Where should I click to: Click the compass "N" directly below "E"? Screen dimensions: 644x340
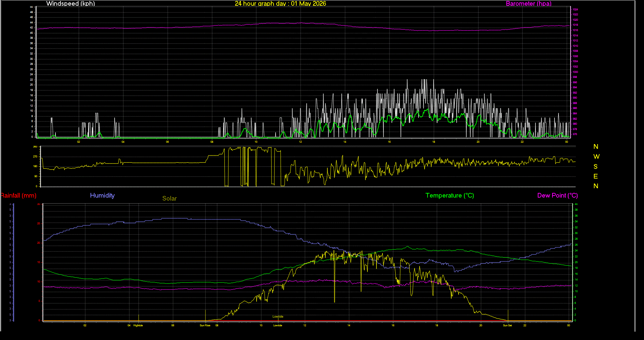tap(596, 186)
